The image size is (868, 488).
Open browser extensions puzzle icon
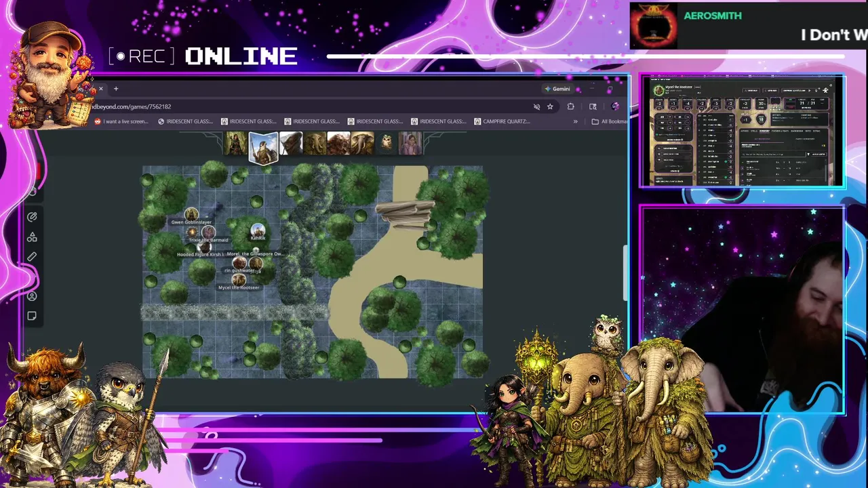pyautogui.click(x=570, y=106)
